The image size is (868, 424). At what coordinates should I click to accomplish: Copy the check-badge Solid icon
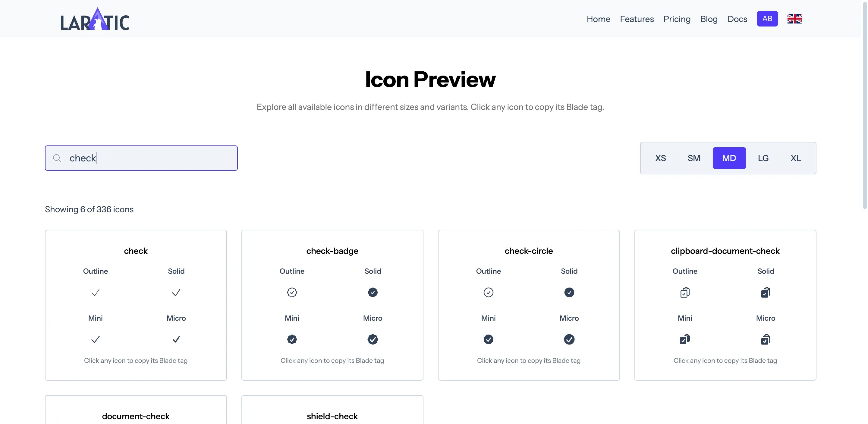(x=372, y=292)
